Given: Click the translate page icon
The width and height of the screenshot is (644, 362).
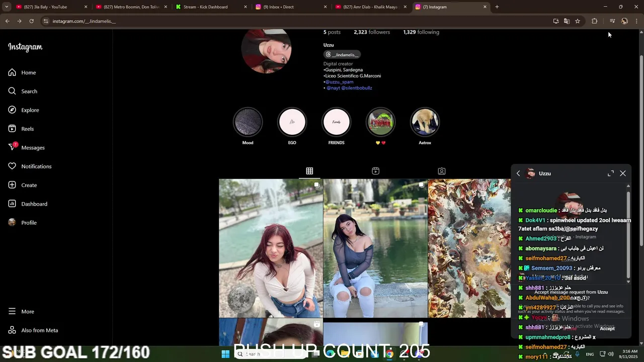Looking at the screenshot, I should (x=567, y=21).
